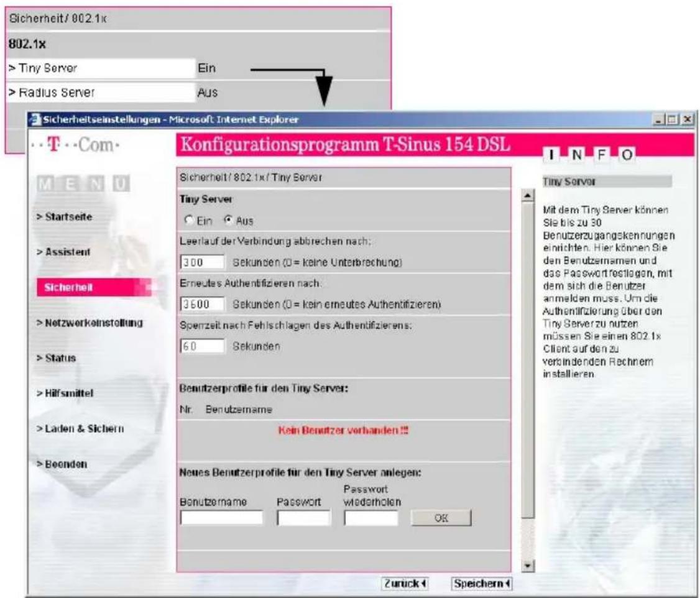Maximize the Sicherheitseinstellungen window
Screen dimensions: 700x598
coord(673,119)
